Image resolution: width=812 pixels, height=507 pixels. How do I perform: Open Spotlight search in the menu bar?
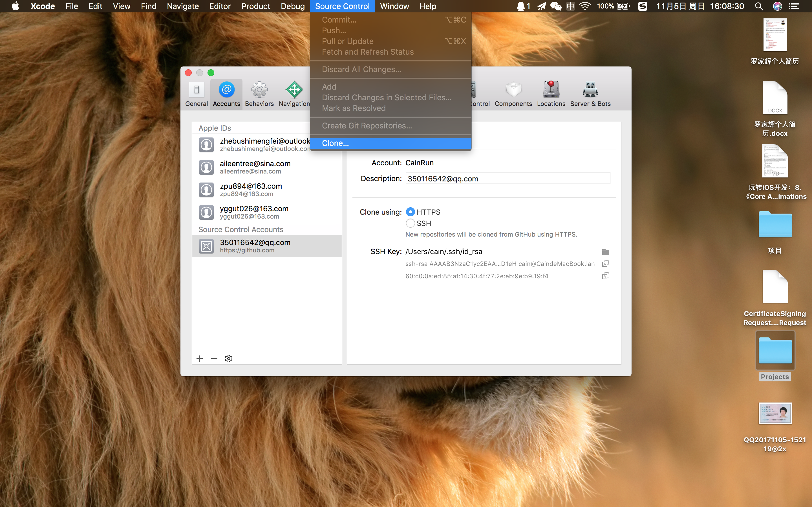(759, 6)
